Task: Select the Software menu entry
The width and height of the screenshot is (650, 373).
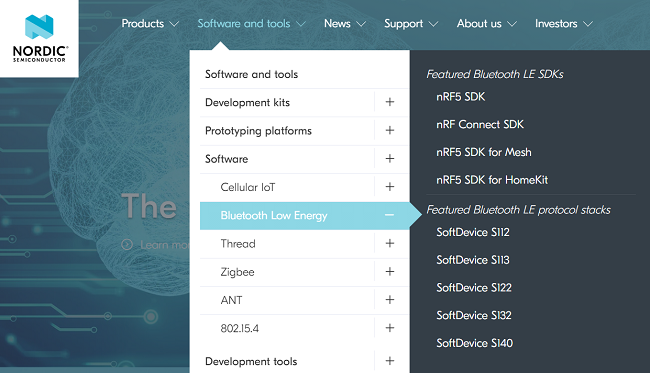Action: click(226, 159)
